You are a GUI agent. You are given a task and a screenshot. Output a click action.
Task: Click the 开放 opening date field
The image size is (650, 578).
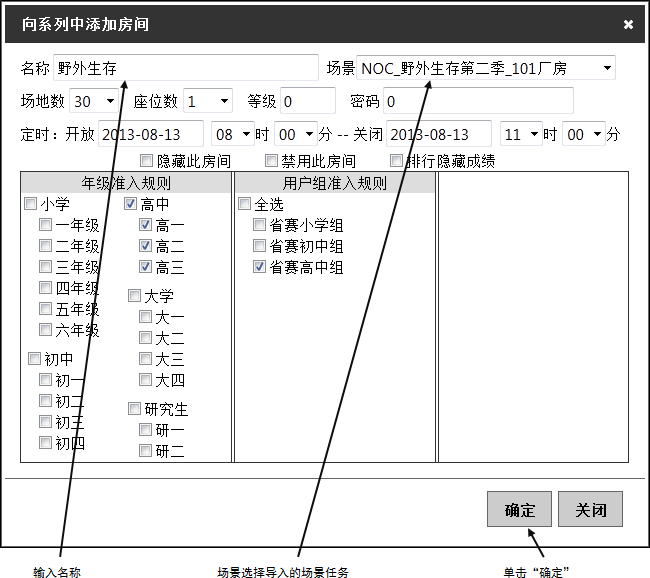(x=151, y=134)
